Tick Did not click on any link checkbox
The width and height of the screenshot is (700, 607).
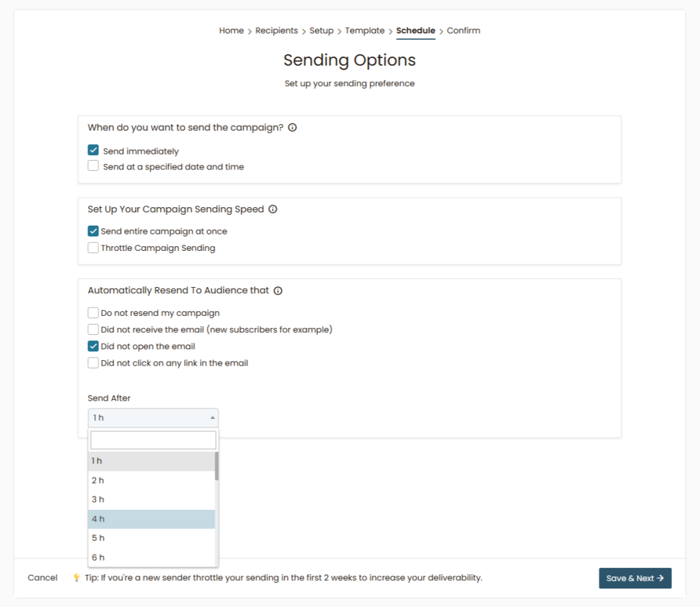pos(94,363)
